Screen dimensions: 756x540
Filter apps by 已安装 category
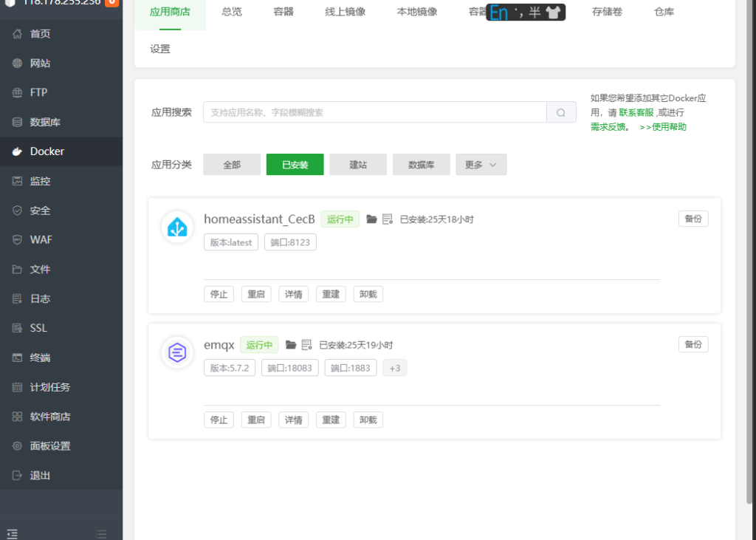click(295, 165)
